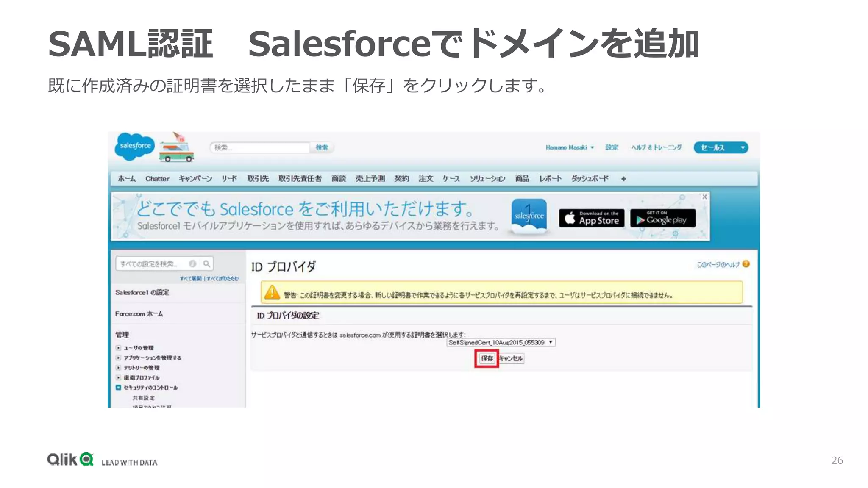Open ヘルプ & トレーニング link

656,147
